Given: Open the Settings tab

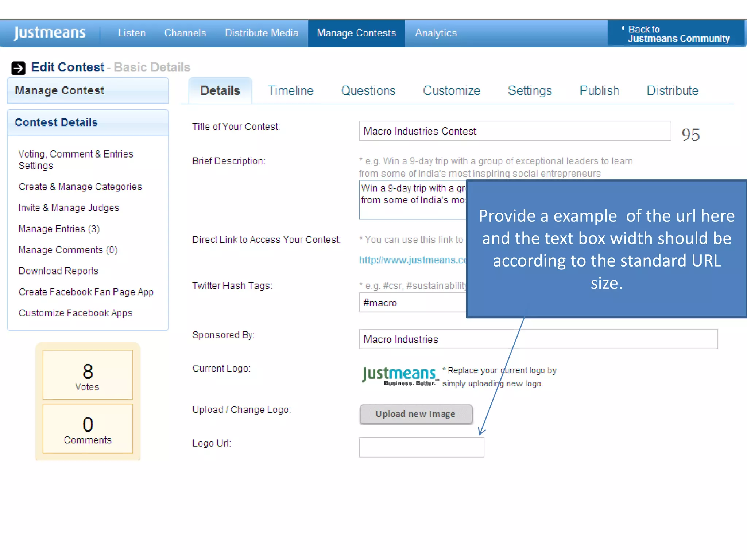Looking at the screenshot, I should pyautogui.click(x=530, y=90).
